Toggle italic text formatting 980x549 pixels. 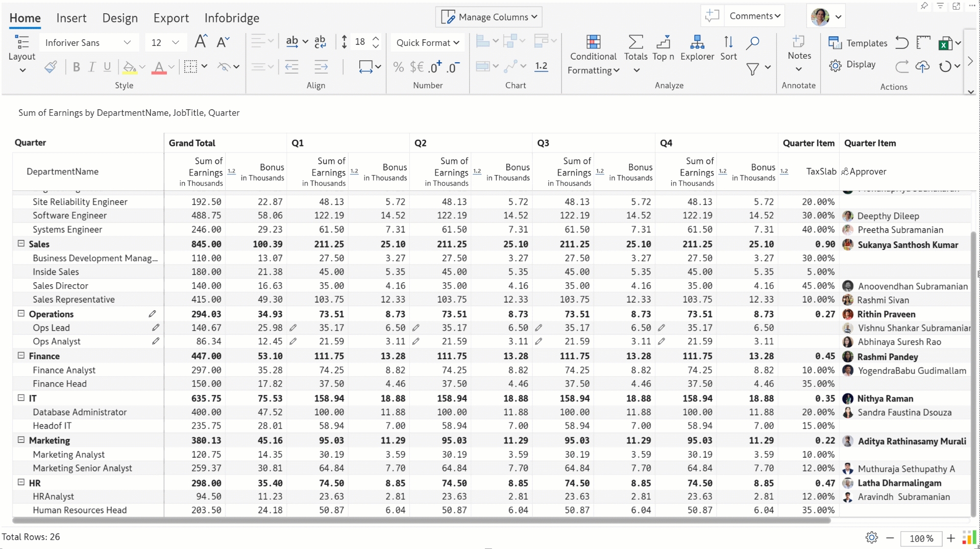pos(92,67)
